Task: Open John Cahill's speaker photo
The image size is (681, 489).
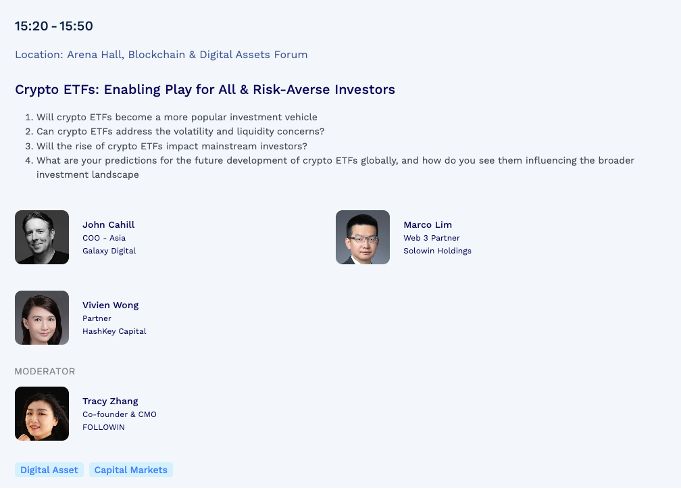Action: [42, 237]
